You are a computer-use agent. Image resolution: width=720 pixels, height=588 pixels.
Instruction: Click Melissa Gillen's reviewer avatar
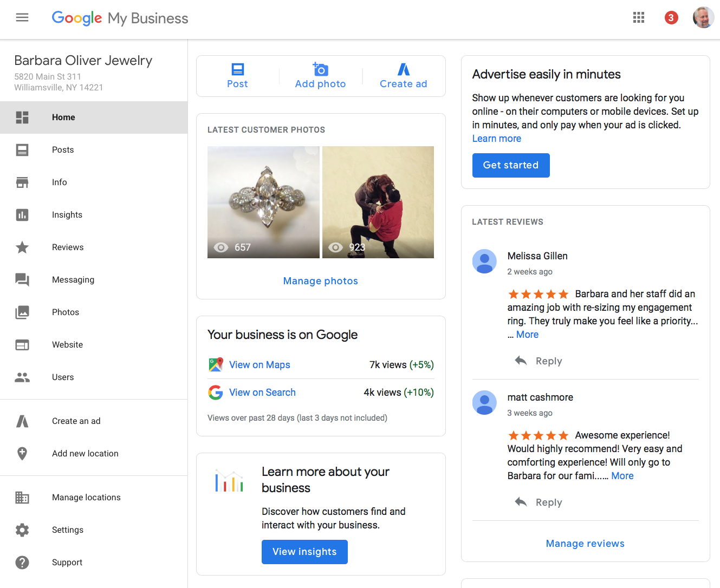(484, 262)
